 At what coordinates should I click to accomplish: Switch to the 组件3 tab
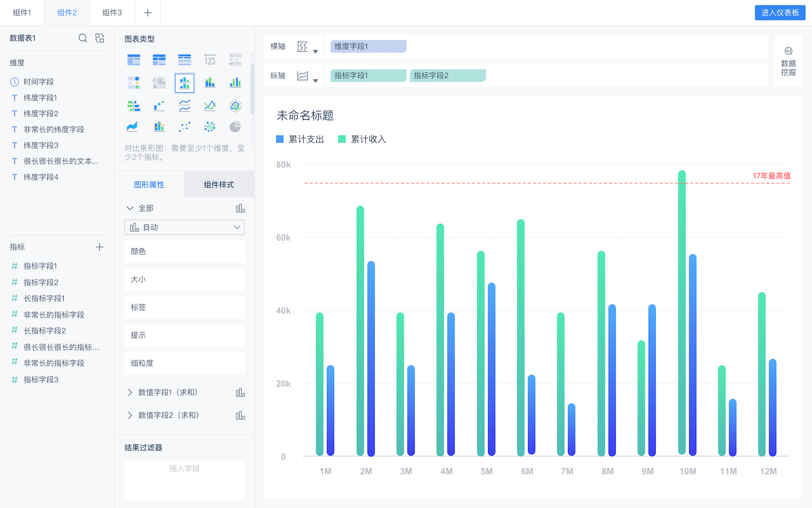(112, 13)
